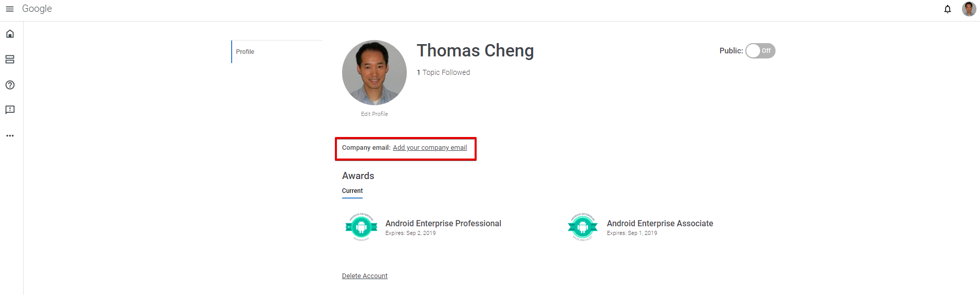The image size is (980, 295).
Task: Click the Android Enterprise Associate badge icon
Action: pos(582,226)
